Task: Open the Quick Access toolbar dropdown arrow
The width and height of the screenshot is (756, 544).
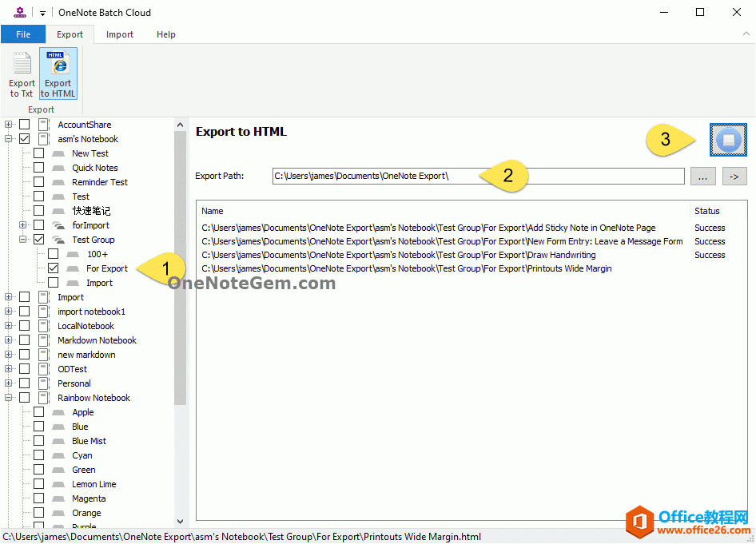Action: pyautogui.click(x=42, y=12)
